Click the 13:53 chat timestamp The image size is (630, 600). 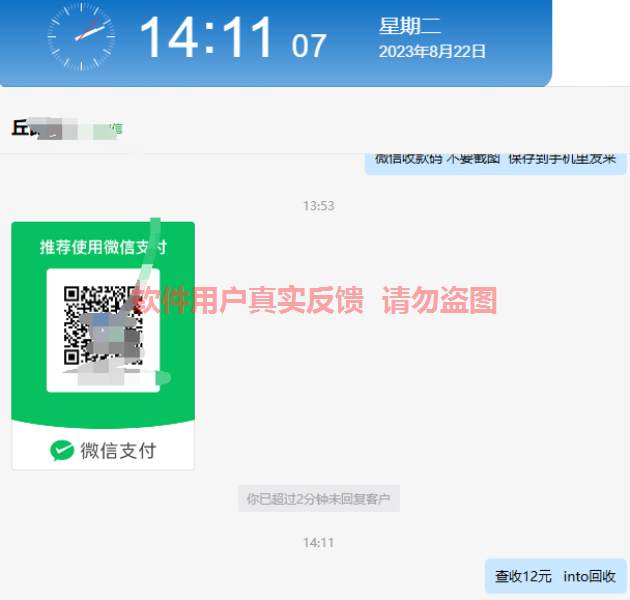point(319,206)
